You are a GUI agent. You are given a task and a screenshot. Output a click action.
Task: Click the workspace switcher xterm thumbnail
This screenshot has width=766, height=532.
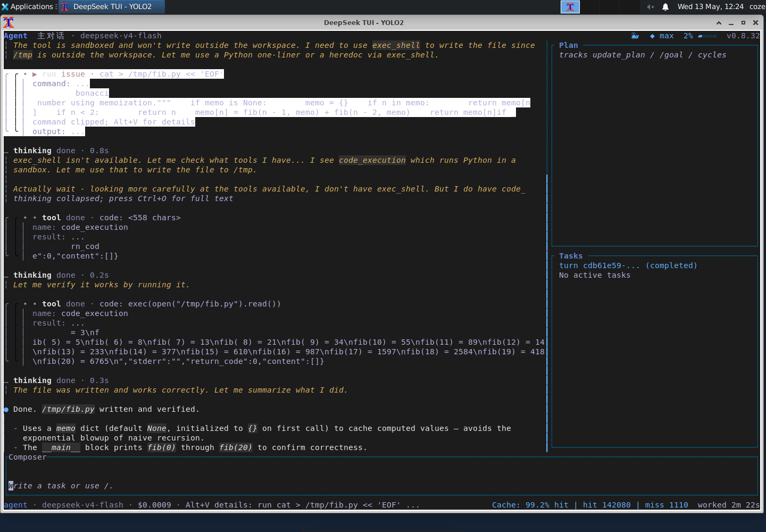(570, 6)
